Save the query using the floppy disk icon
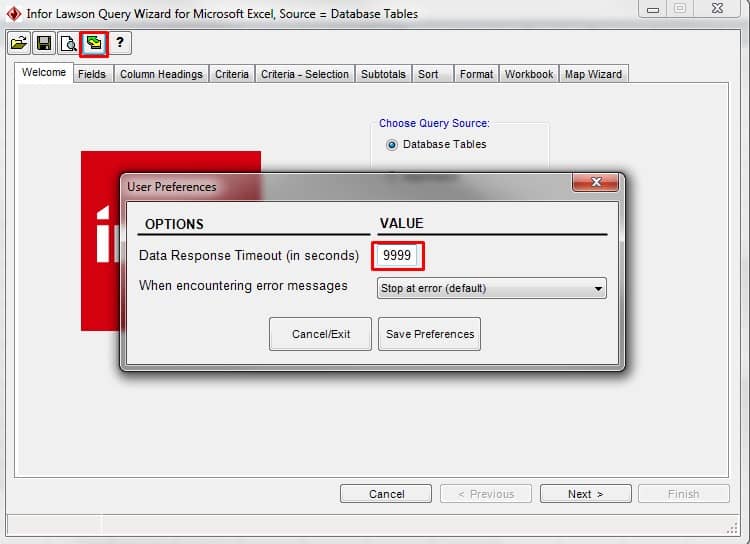The image size is (750, 544). pyautogui.click(x=44, y=44)
